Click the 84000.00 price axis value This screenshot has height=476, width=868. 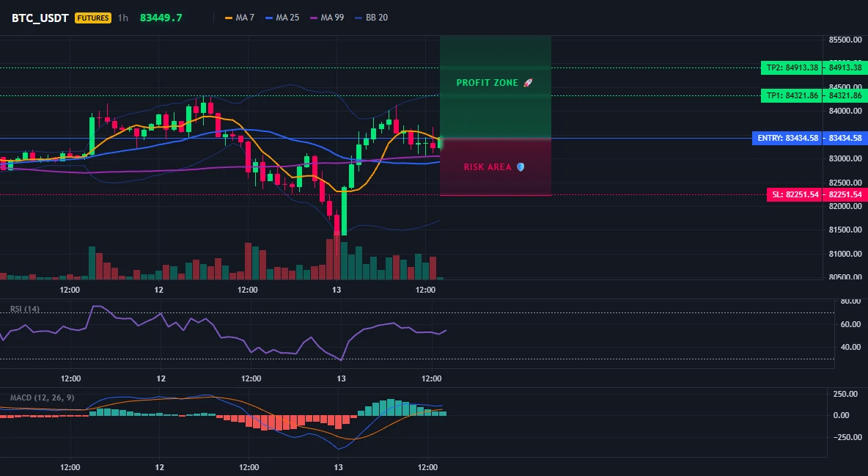tap(845, 111)
